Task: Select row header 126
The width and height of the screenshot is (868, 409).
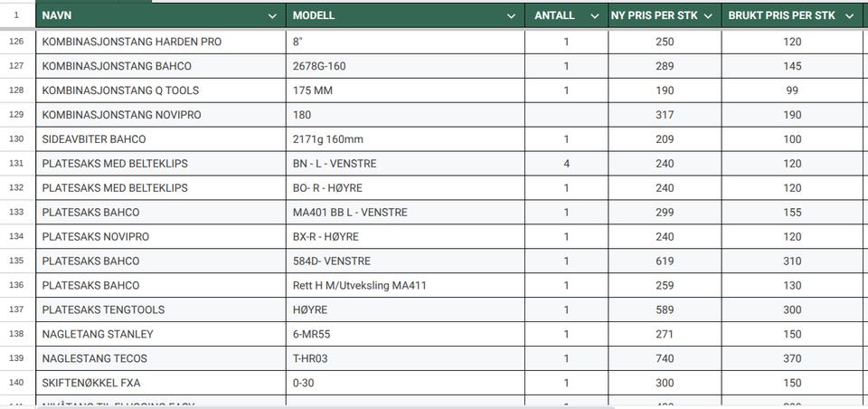Action: coord(16,42)
